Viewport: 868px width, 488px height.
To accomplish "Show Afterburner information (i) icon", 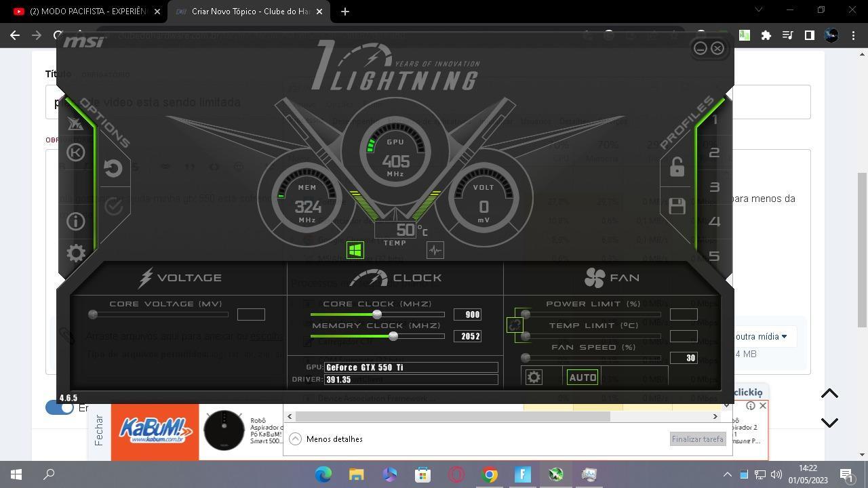I will pyautogui.click(x=76, y=221).
